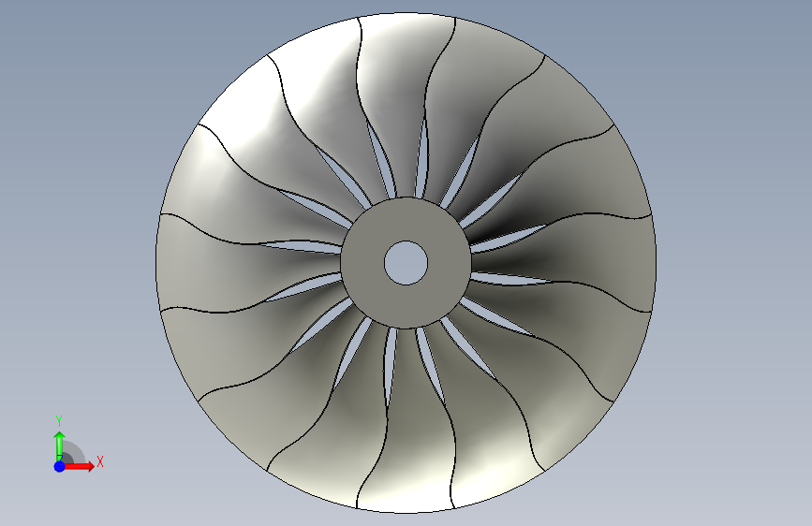Image resolution: width=812 pixels, height=526 pixels.
Task: Select the central bore hole of the impeller
Action: click(x=406, y=263)
